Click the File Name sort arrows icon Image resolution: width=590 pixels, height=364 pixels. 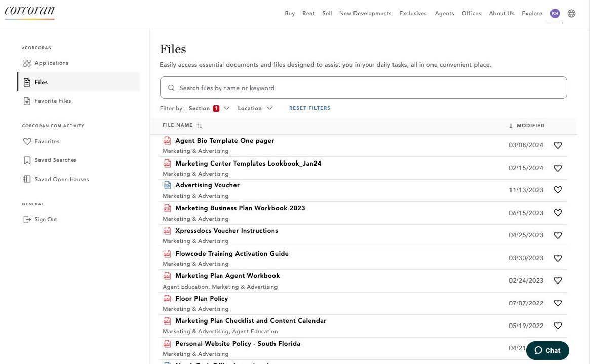click(x=199, y=126)
